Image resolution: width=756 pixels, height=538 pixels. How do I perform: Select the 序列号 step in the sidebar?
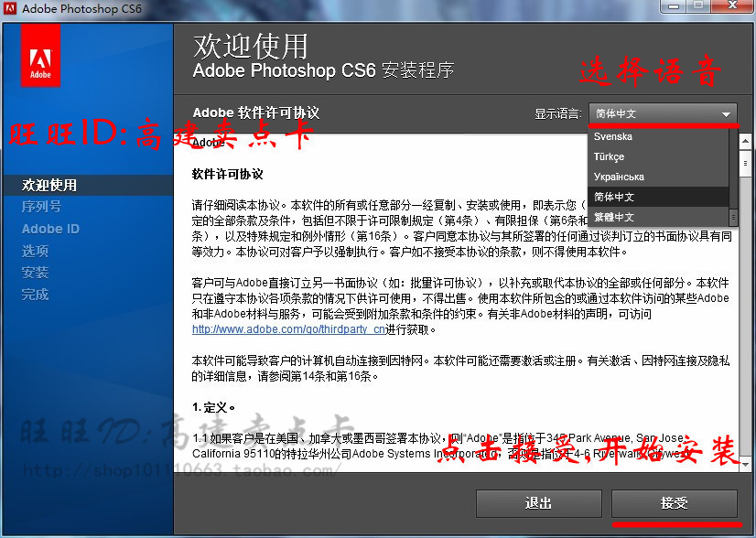click(41, 207)
